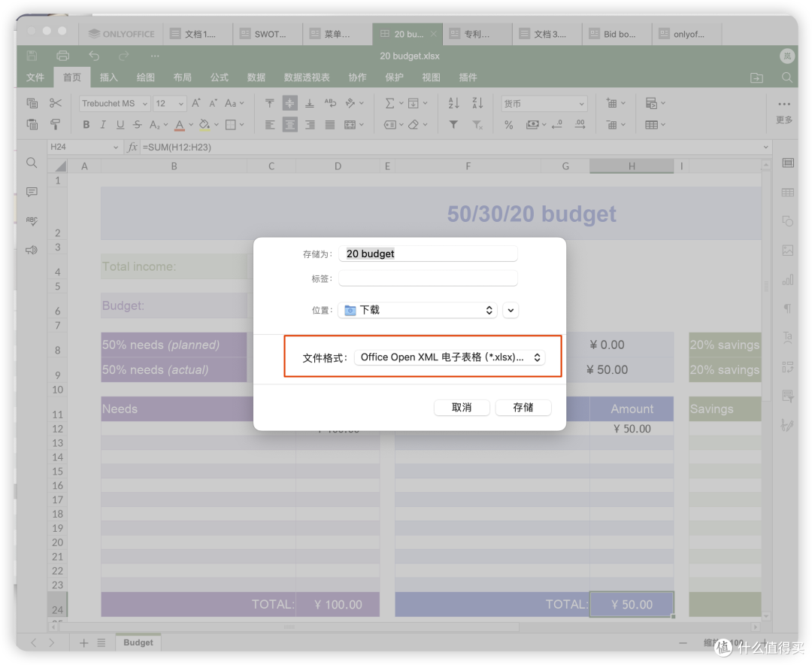812x665 pixels.
Task: Click the Save icon in the title bar
Action: coord(32,56)
